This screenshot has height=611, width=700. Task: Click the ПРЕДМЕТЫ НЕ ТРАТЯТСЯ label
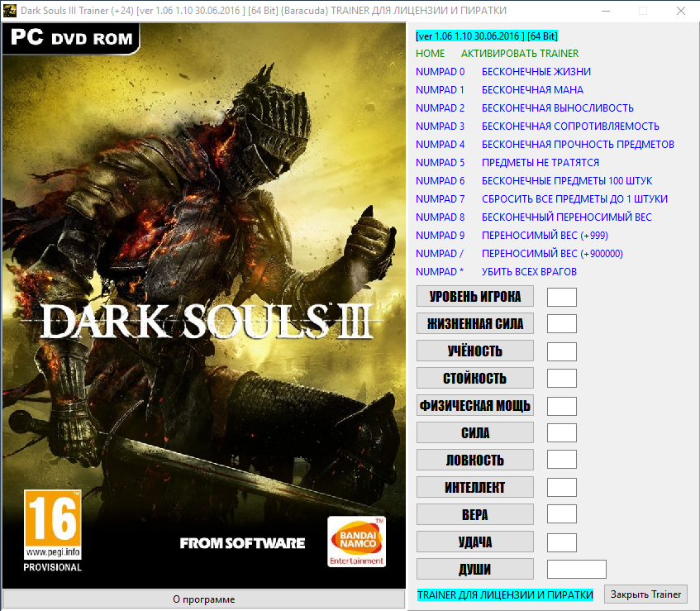(540, 163)
